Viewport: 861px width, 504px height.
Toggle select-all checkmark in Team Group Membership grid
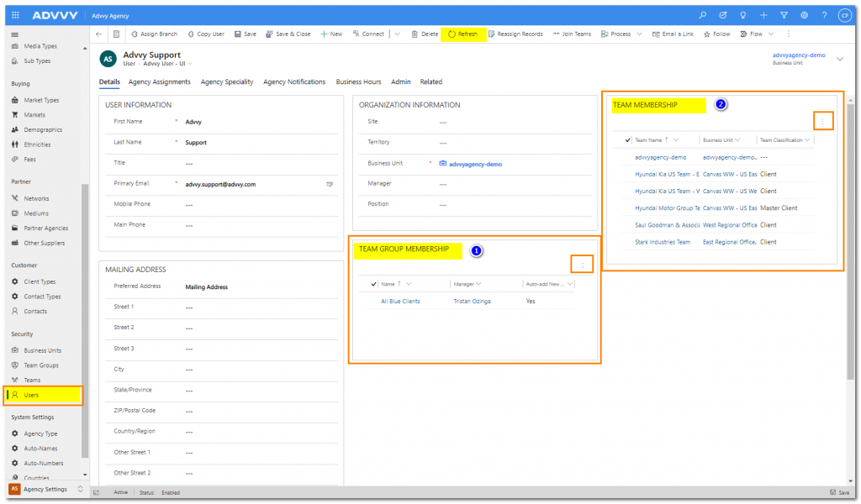(x=374, y=284)
